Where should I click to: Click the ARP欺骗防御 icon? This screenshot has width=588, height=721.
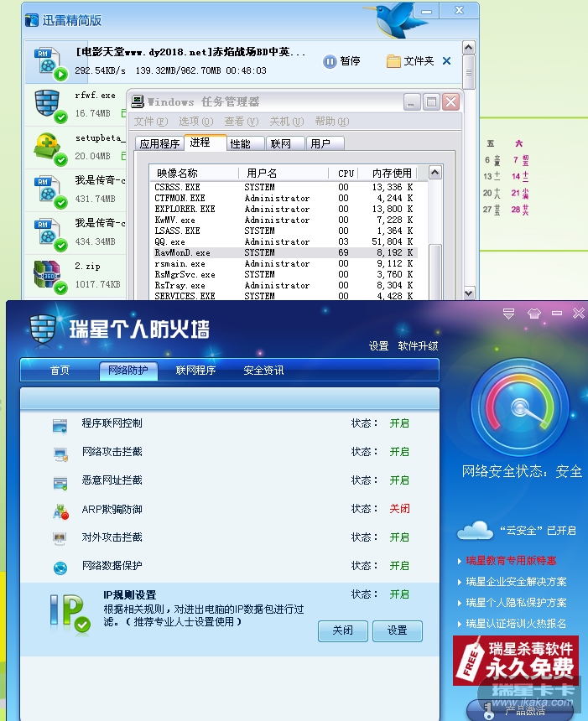point(60,511)
